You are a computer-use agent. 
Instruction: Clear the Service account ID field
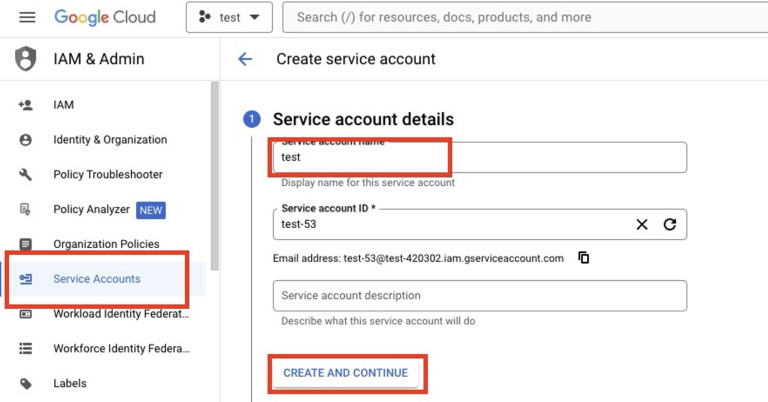click(x=642, y=225)
